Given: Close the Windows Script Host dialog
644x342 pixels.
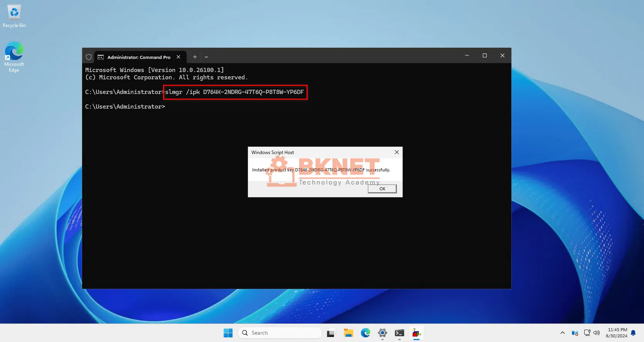Looking at the screenshot, I should 396,152.
